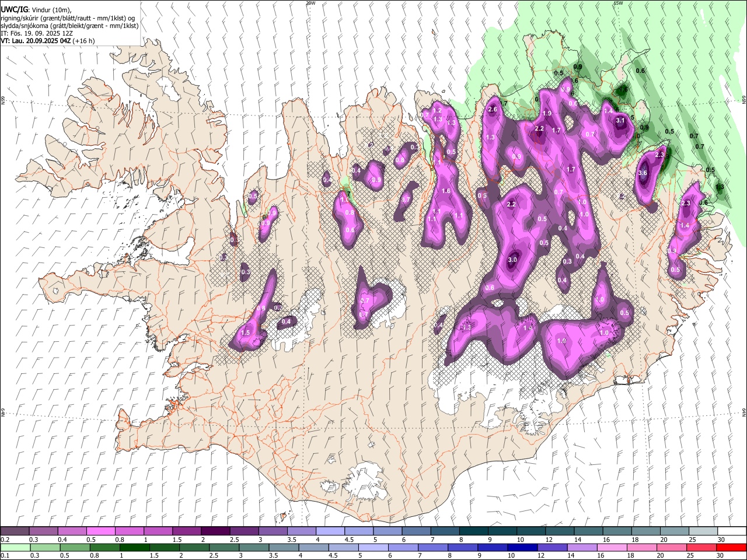Image resolution: width=747 pixels, height=560 pixels.
Task: Click the "IT: Fös. 19. 09. 2025 12Z" line
Action: point(36,33)
